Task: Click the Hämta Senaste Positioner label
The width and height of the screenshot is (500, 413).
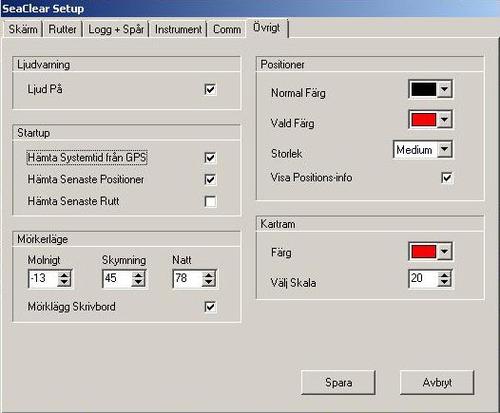Action: pyautogui.click(x=86, y=179)
